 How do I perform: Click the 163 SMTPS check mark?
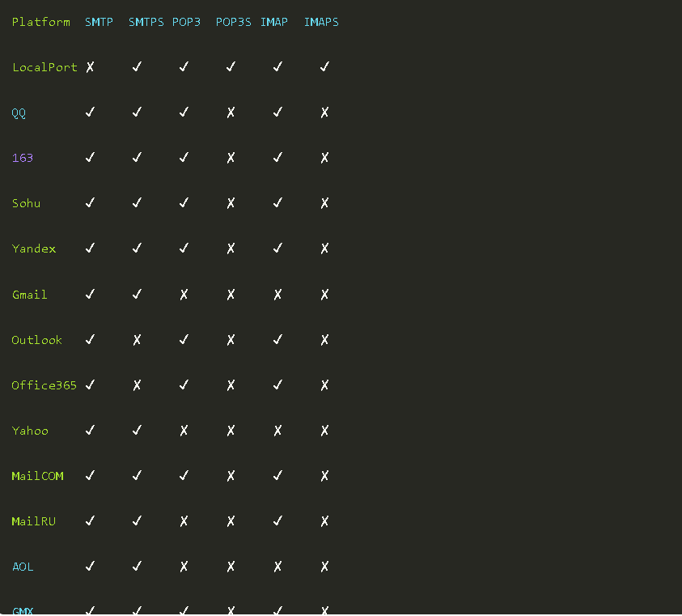coord(137,158)
